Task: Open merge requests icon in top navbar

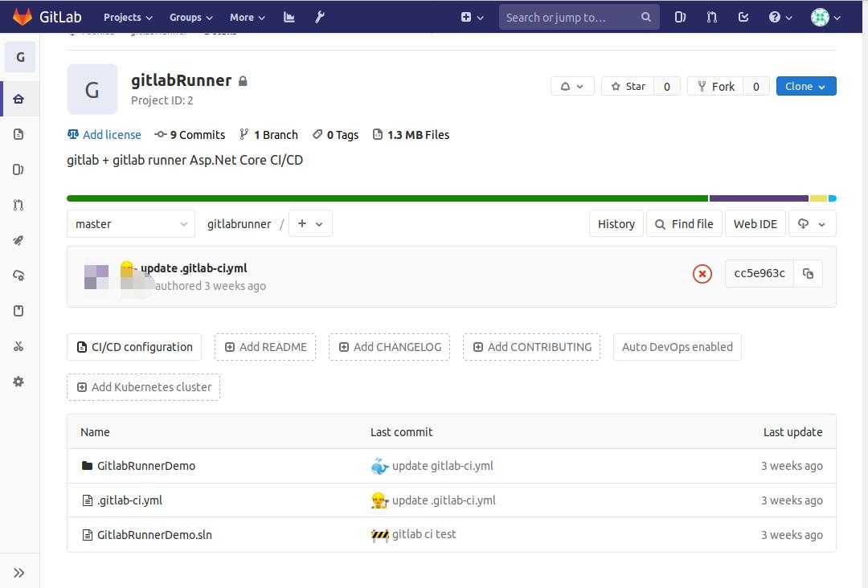Action: click(x=712, y=17)
